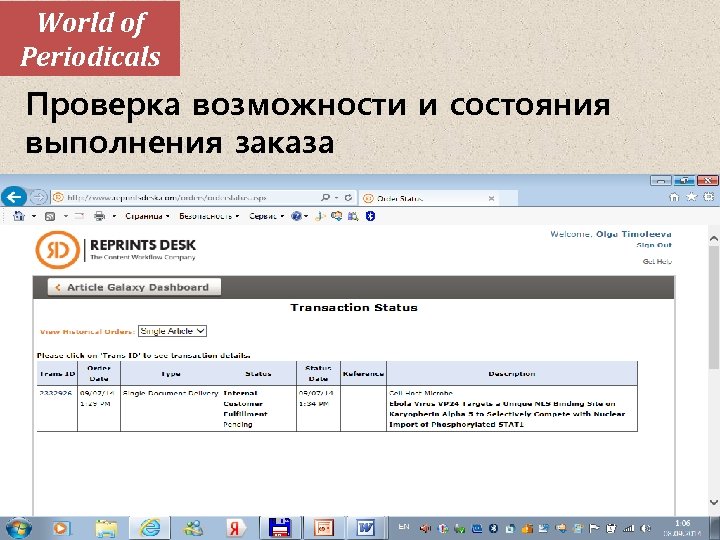
Task: Open the Безопасность menu
Action: click(209, 216)
